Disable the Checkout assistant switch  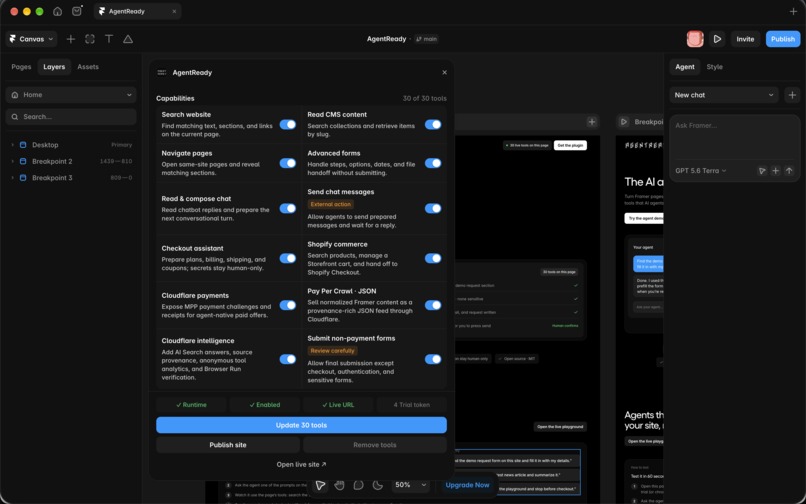click(287, 258)
